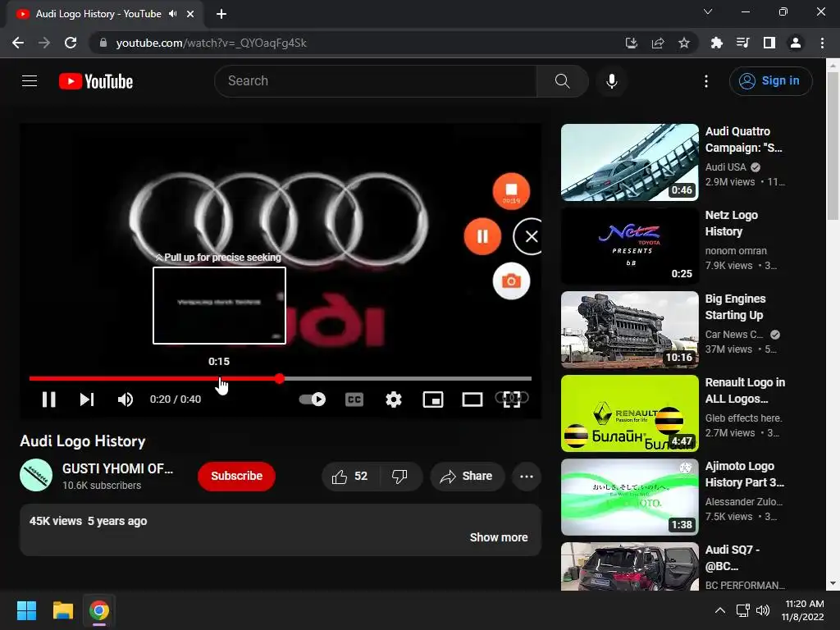Pause the video in the player
The height and width of the screenshot is (630, 840).
pyautogui.click(x=48, y=399)
